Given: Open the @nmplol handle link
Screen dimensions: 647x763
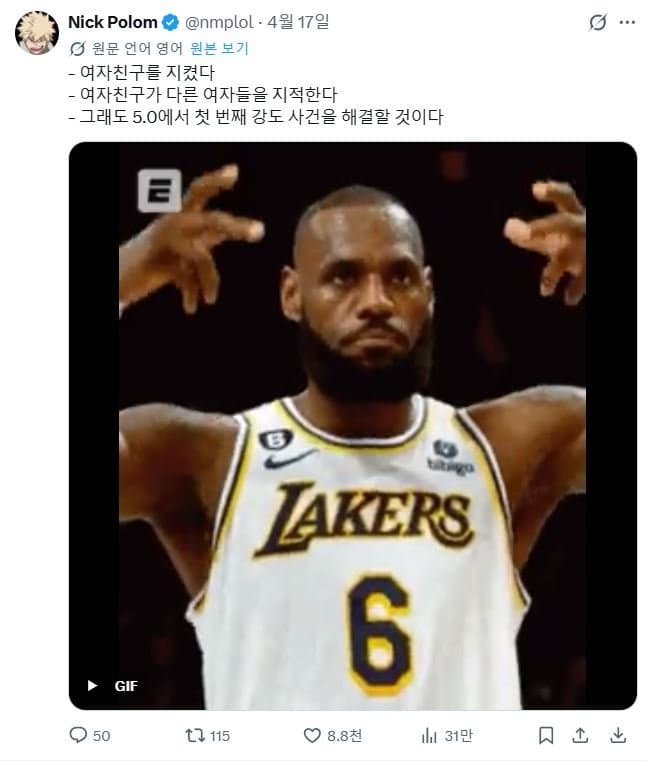Looking at the screenshot, I should 219,22.
